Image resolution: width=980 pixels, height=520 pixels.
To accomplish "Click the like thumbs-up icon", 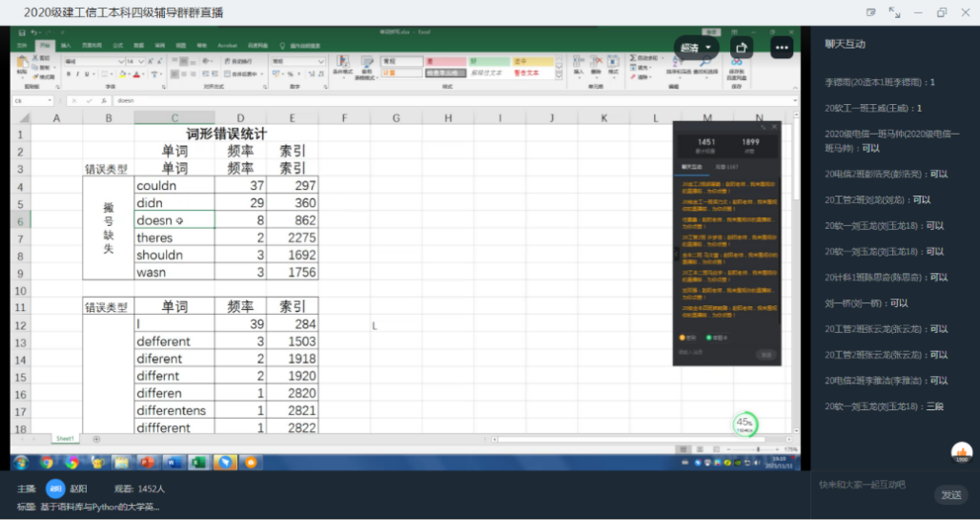I will 961,452.
